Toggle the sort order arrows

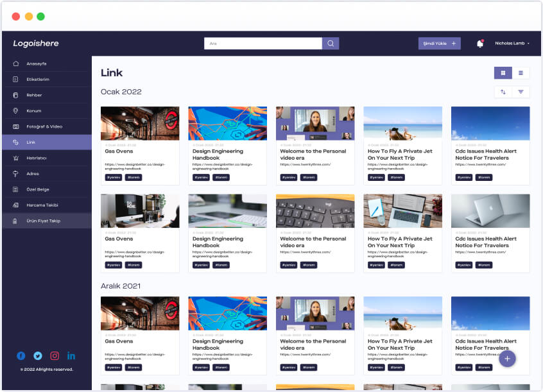tap(503, 92)
